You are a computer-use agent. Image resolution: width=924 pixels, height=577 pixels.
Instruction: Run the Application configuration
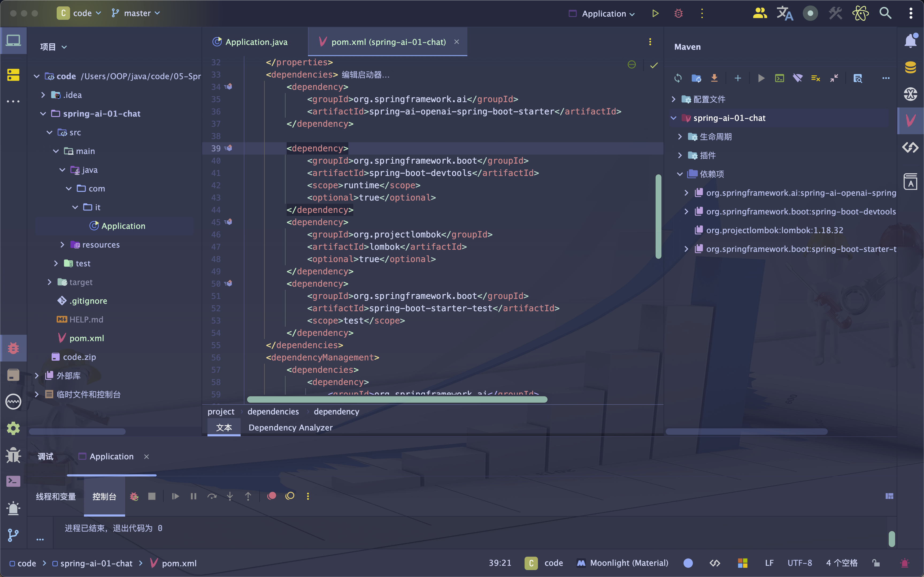click(655, 13)
